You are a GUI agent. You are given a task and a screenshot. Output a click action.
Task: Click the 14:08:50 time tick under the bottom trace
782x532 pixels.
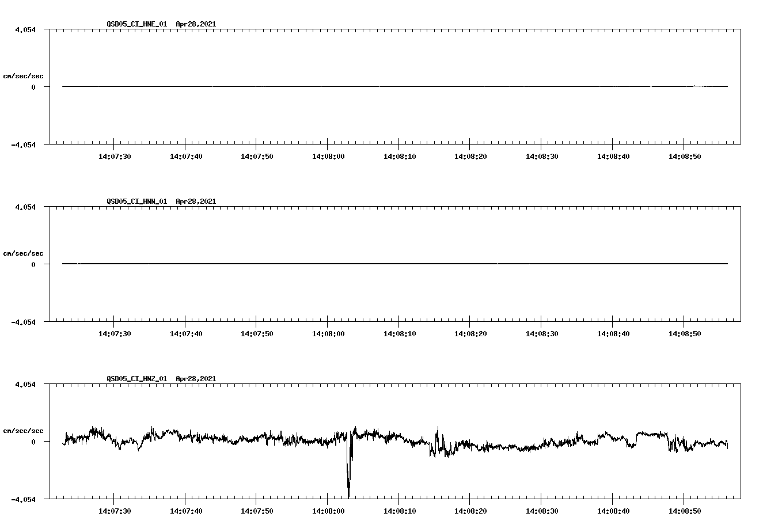pyautogui.click(x=685, y=510)
